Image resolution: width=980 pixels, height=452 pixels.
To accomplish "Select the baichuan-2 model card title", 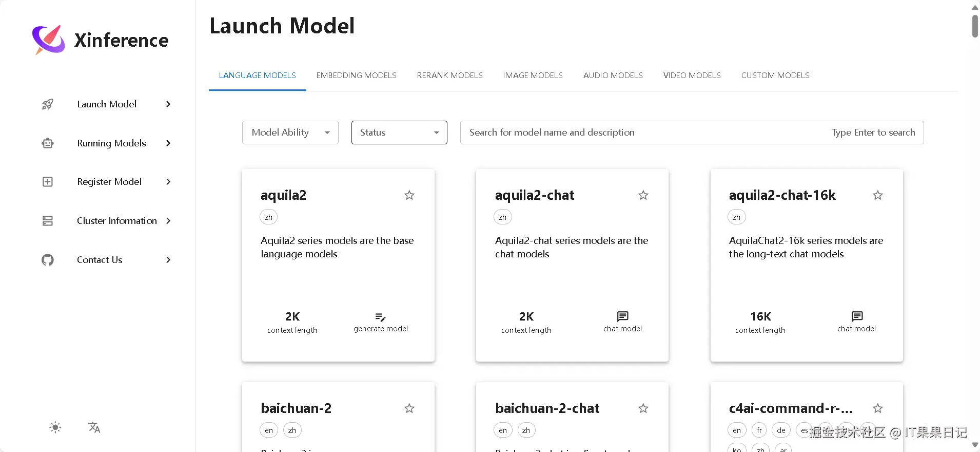I will click(296, 408).
